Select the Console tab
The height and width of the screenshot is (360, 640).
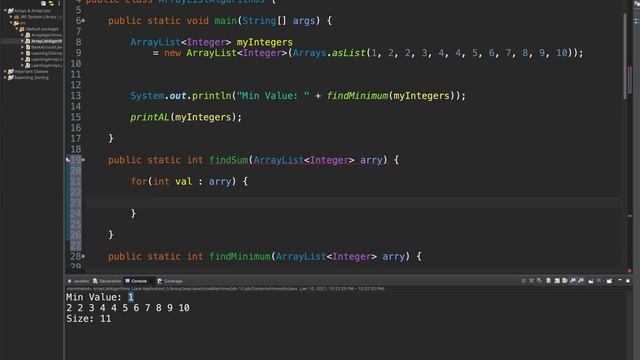point(136,281)
